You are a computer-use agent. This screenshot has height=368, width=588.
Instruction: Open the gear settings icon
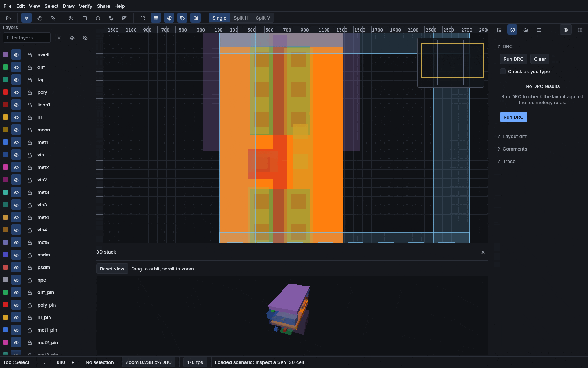pyautogui.click(x=566, y=30)
